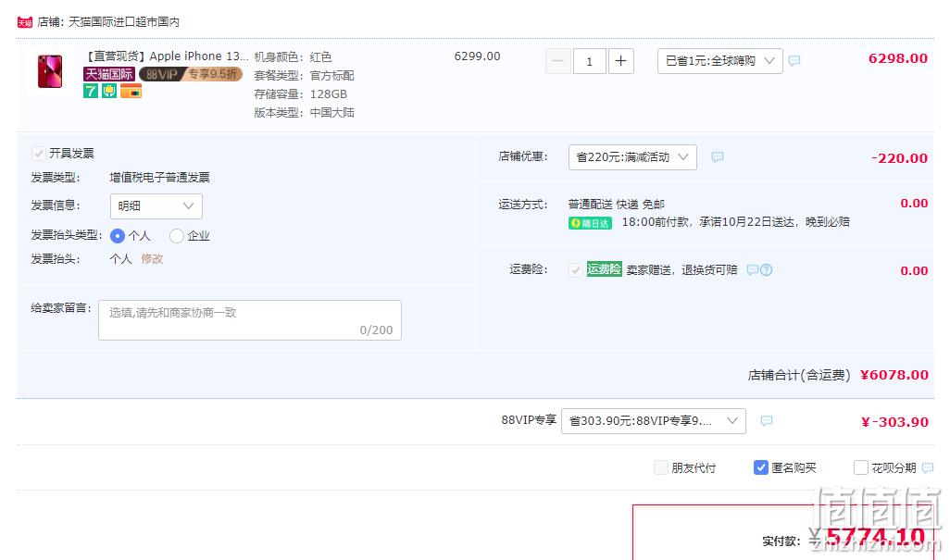Viewport: 950px width, 560px height.
Task: Click the green 运费险 label badge
Action: [604, 269]
